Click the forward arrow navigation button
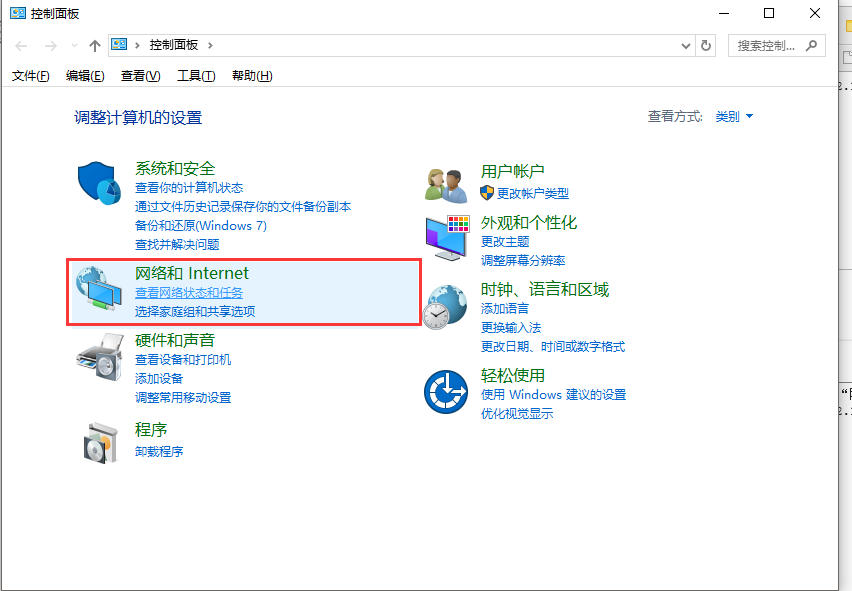The width and height of the screenshot is (852, 591). 51,46
